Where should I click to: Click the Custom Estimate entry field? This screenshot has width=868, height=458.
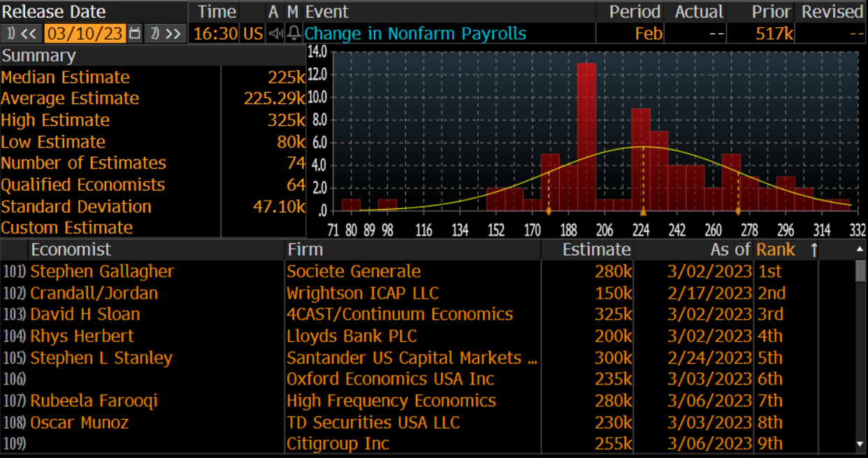pos(263,228)
